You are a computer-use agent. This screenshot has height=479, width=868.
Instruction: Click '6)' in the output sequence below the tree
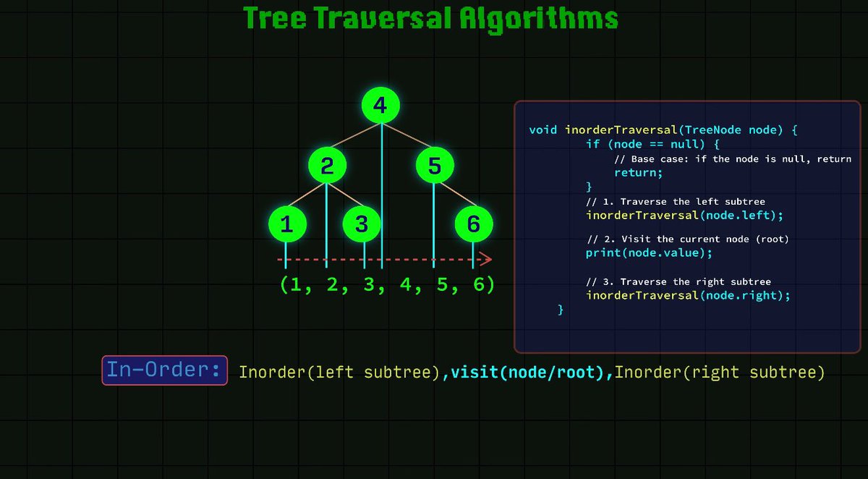click(484, 285)
